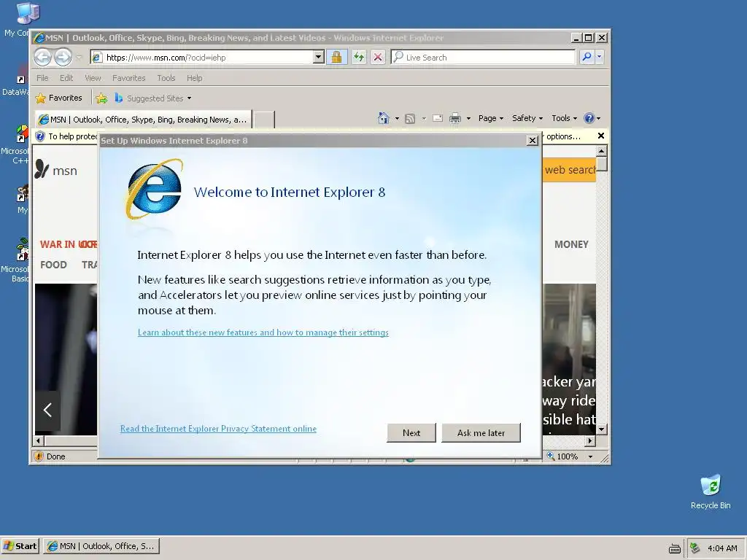Click MSN taskbar button
Viewport: 747px width, 560px height.
101,546
